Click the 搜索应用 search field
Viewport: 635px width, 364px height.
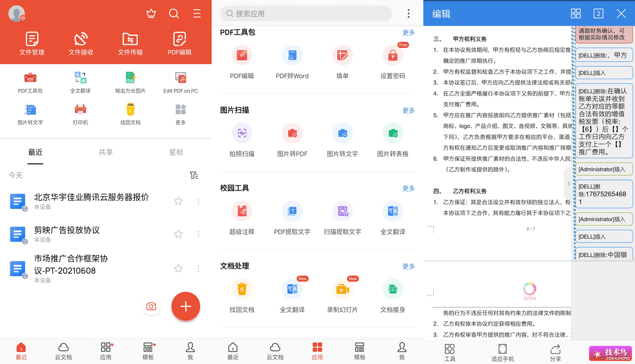[x=306, y=14]
